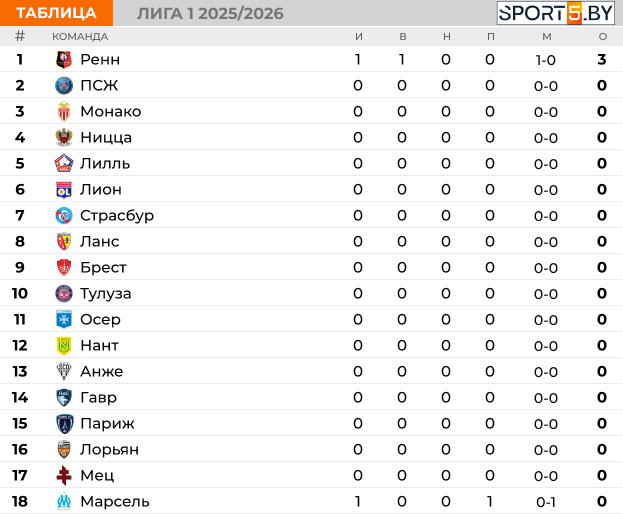Open the ТАБЛИЦА tab
623x514 pixels.
pyautogui.click(x=56, y=13)
